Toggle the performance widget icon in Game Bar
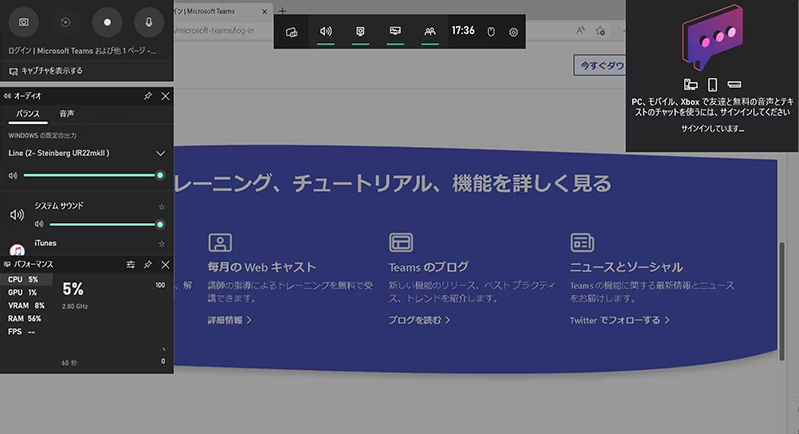Image resolution: width=799 pixels, height=434 pixels. point(395,32)
